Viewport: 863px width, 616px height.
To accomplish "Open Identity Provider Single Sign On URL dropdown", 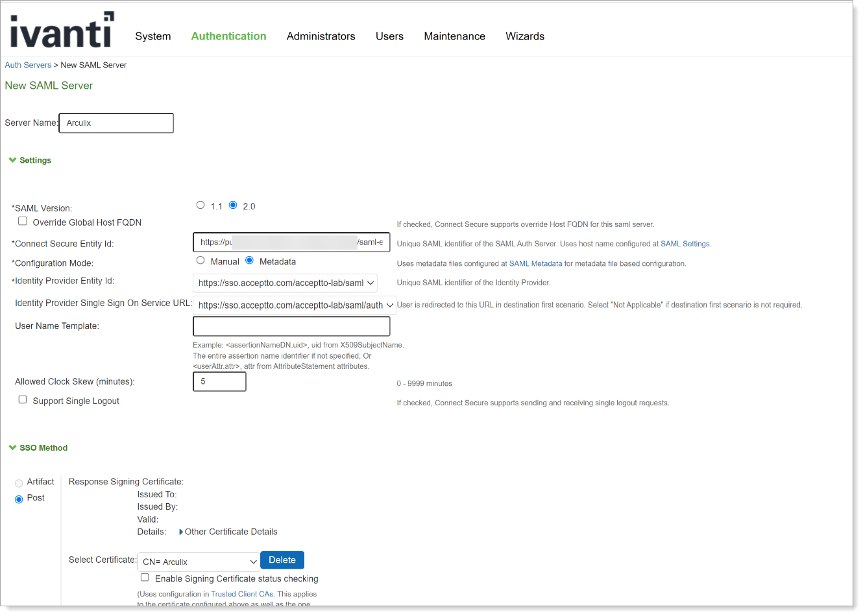I will click(x=295, y=305).
